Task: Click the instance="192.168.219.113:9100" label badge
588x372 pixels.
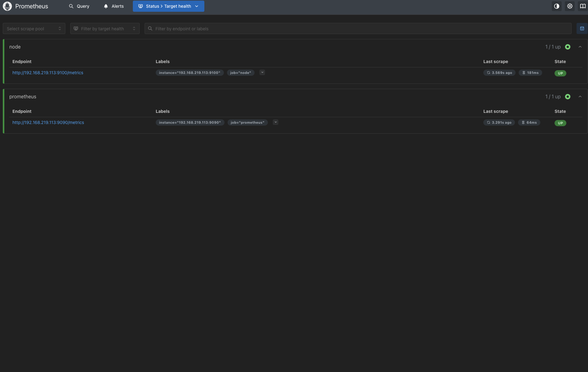Action: pyautogui.click(x=189, y=73)
